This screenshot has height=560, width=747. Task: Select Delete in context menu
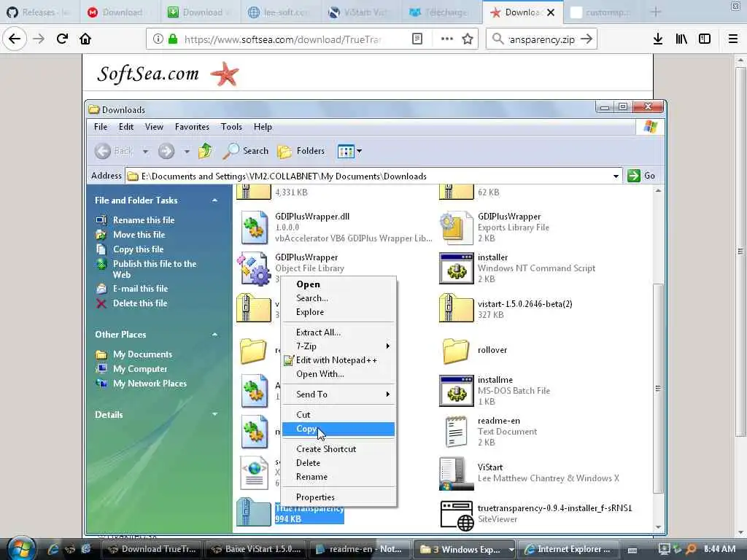338,463
